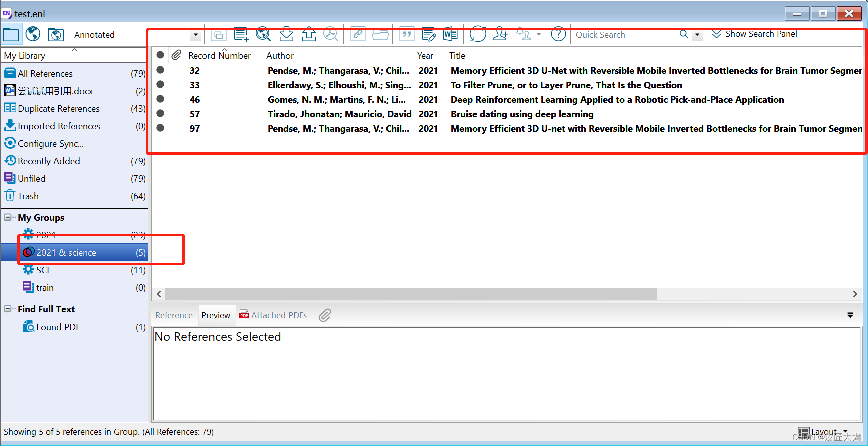Click in the Quick Search field

point(624,35)
